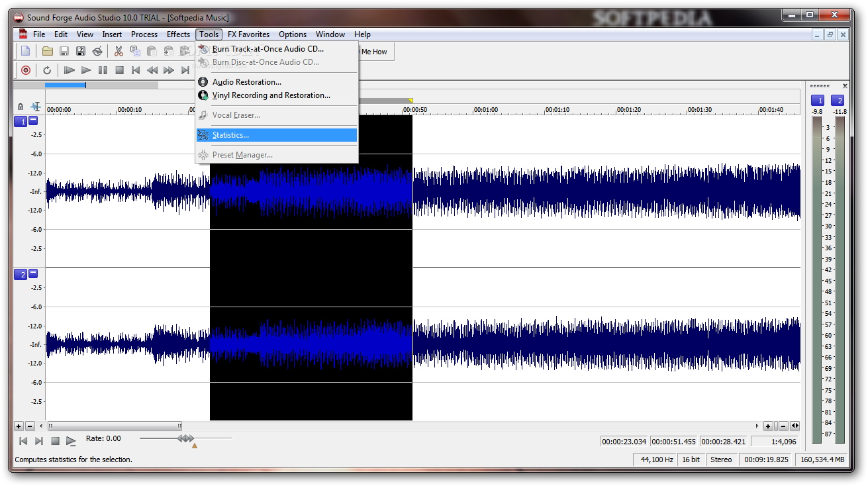Click the Paste Special (plus) icon
Viewport: 868px width, 486px height.
click(168, 51)
